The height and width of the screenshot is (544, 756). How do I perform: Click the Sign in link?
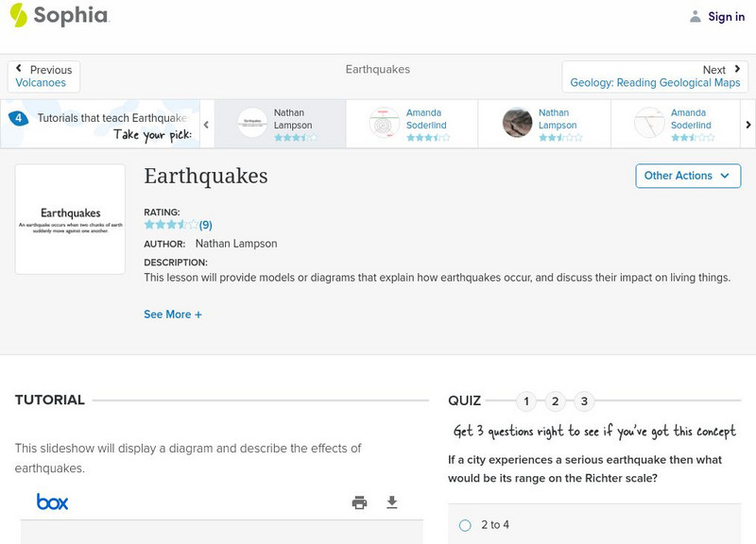[726, 16]
